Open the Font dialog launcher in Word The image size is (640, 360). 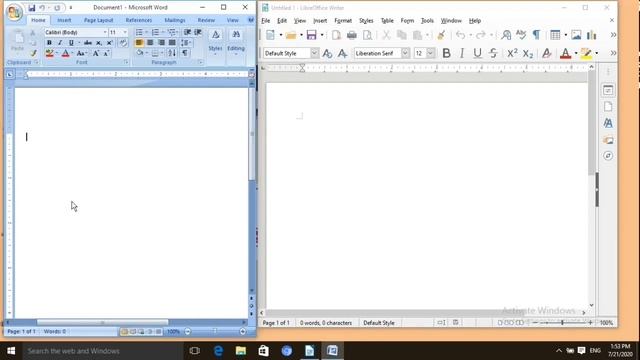coord(126,62)
